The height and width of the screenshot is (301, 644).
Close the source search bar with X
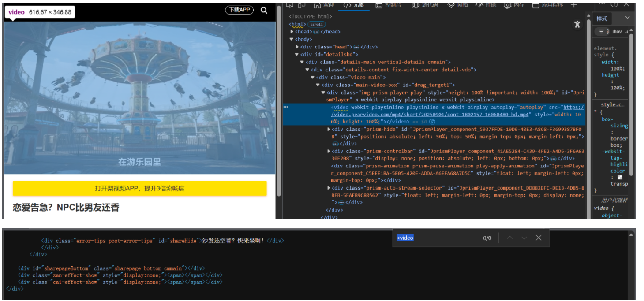(539, 238)
